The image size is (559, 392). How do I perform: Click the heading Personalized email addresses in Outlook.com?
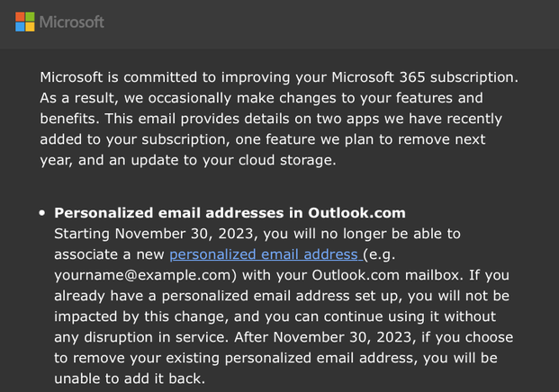click(230, 213)
